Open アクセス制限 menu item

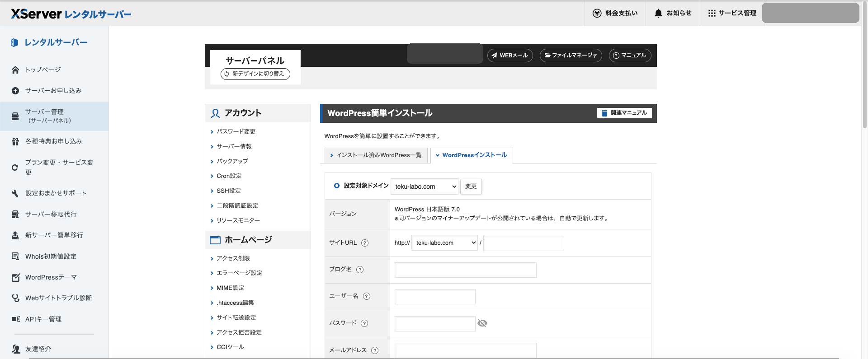[x=233, y=258]
